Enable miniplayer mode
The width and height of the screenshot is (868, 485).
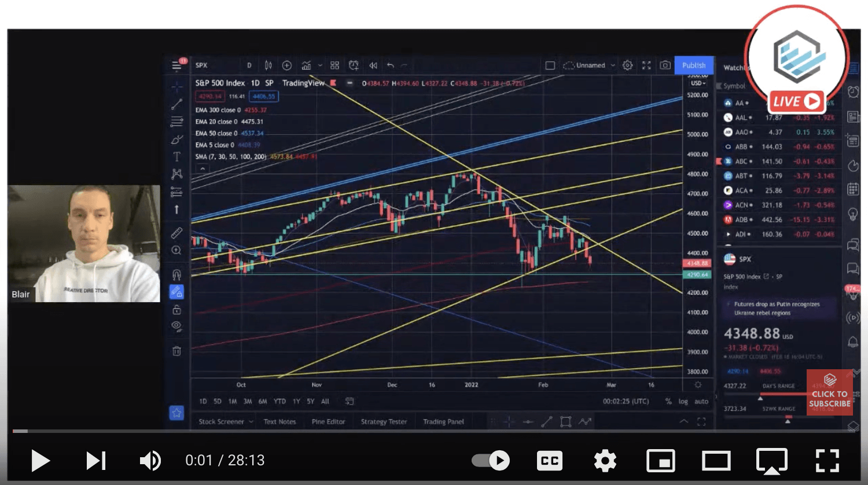pos(660,461)
